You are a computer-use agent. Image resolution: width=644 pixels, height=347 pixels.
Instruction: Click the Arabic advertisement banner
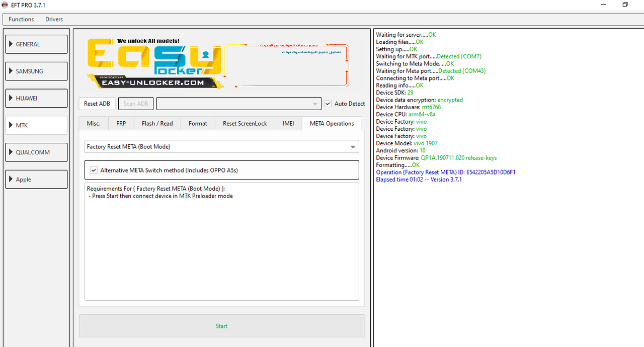286,65
